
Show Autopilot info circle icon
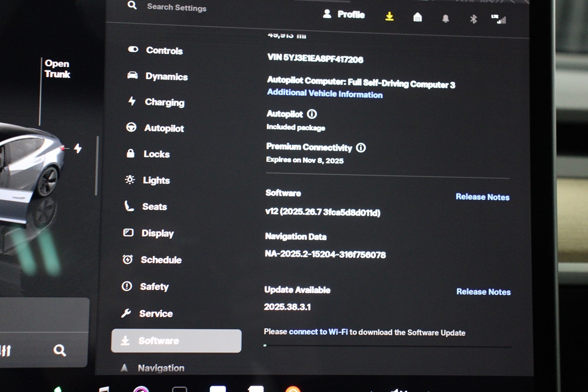click(312, 114)
